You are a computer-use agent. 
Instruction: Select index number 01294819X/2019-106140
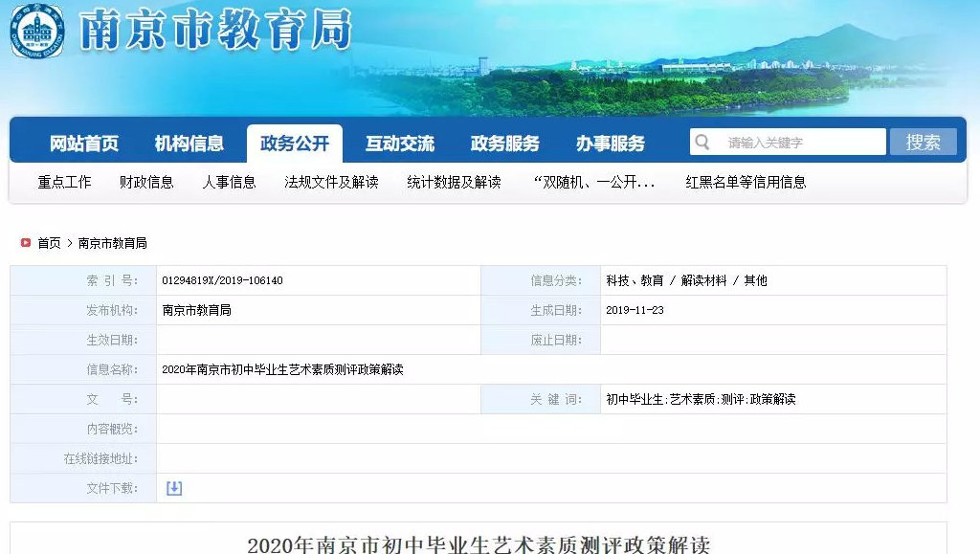(x=222, y=280)
